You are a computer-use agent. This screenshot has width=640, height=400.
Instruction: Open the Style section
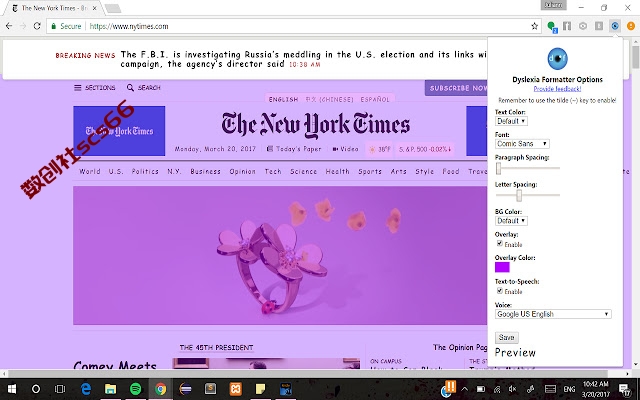(x=424, y=171)
